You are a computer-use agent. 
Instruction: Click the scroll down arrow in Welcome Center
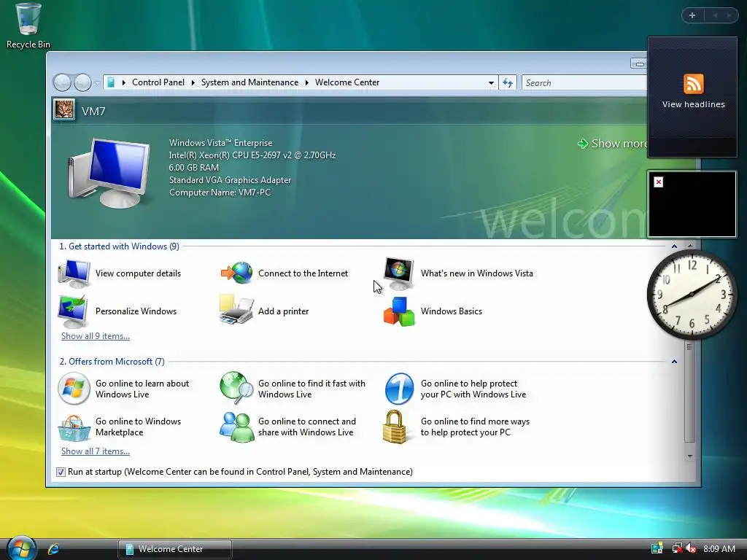(x=690, y=456)
